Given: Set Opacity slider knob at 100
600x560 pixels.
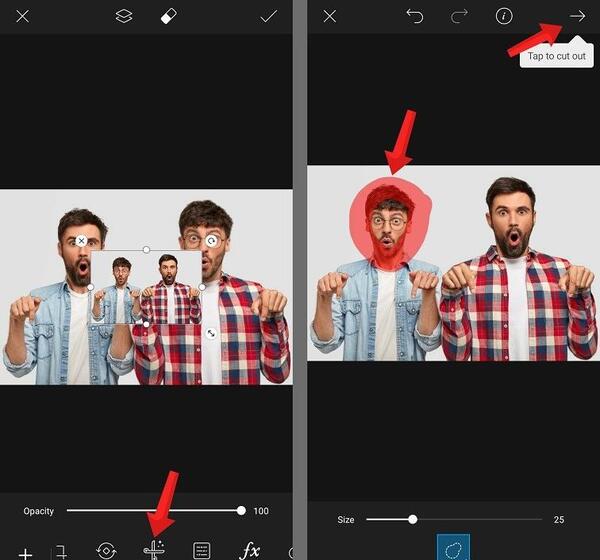Looking at the screenshot, I should click(x=241, y=510).
